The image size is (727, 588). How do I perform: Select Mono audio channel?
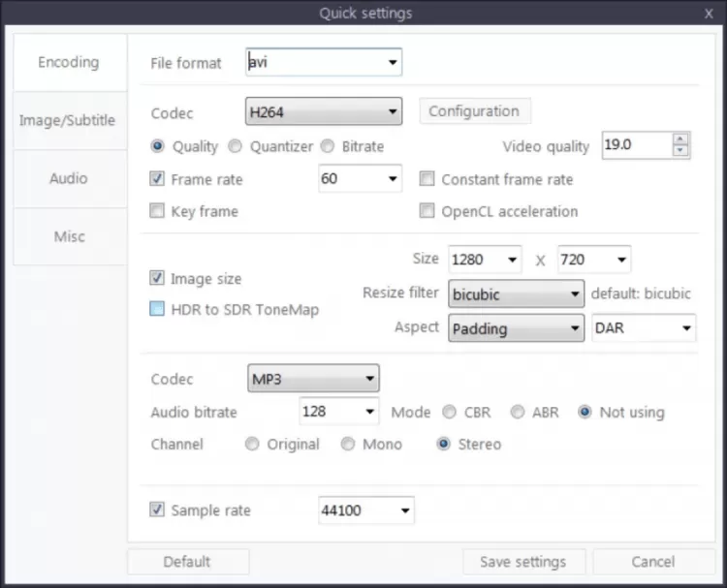348,445
